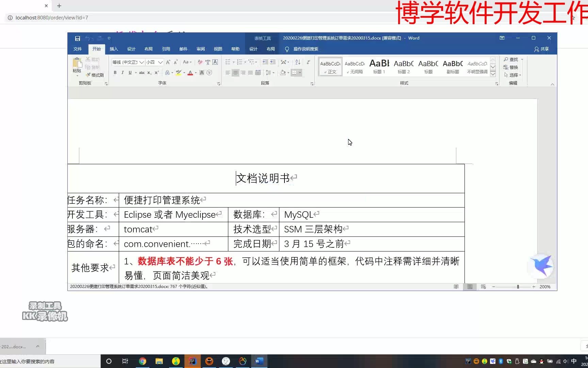Click the strikethrough abc icon
The width and height of the screenshot is (588, 368).
point(142,73)
